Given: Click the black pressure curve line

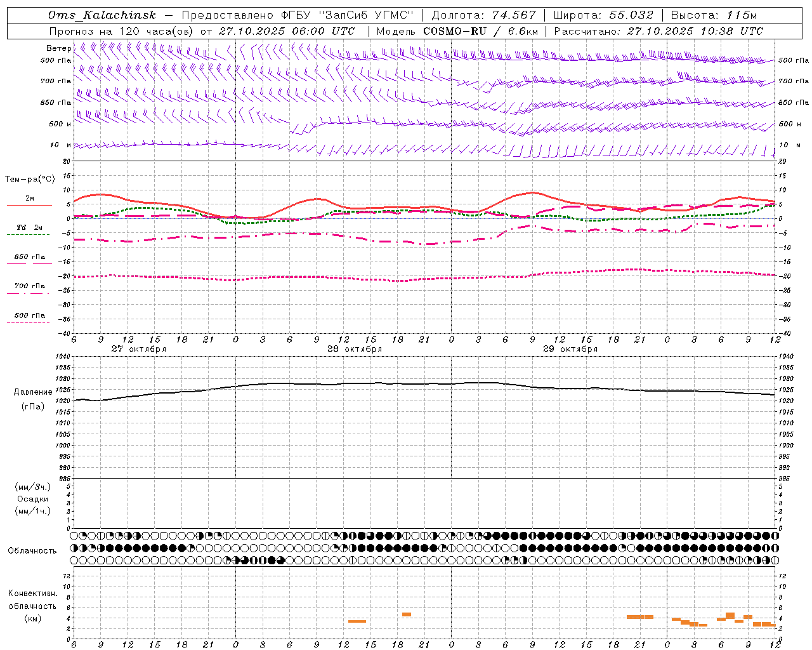Looking at the screenshot, I should point(425,384).
